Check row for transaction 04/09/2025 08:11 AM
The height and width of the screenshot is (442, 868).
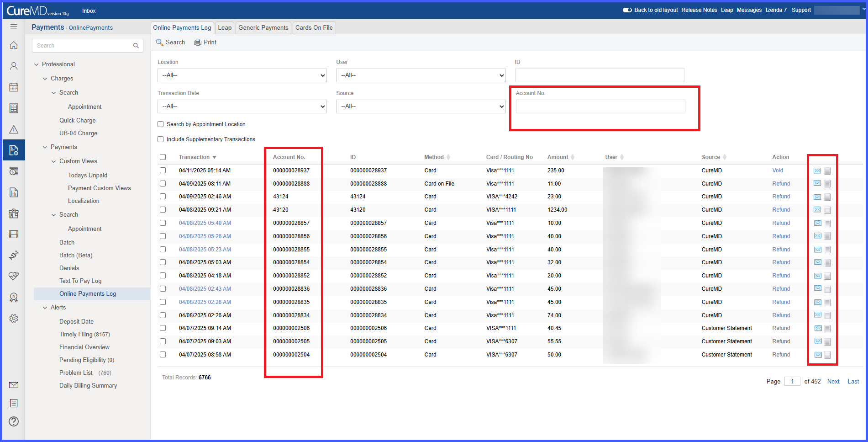[163, 184]
